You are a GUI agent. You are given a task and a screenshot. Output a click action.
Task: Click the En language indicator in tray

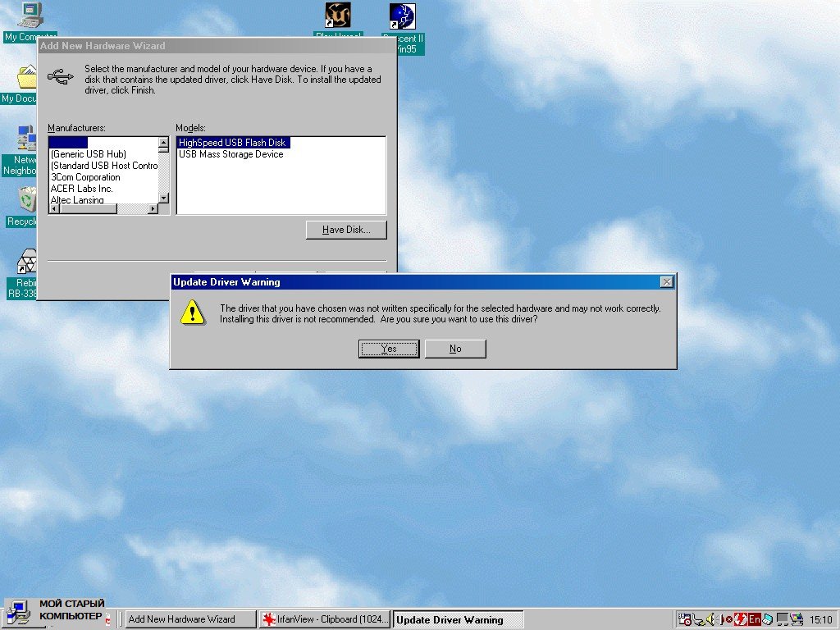pyautogui.click(x=754, y=619)
